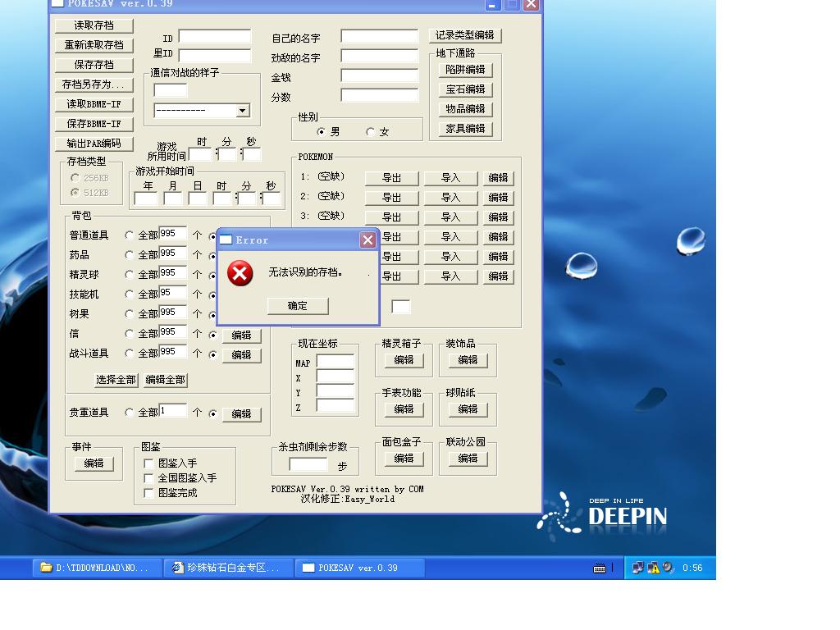Click 编辑 for 战斗道具 bag row
Screen dimensions: 840x630
coord(242,355)
